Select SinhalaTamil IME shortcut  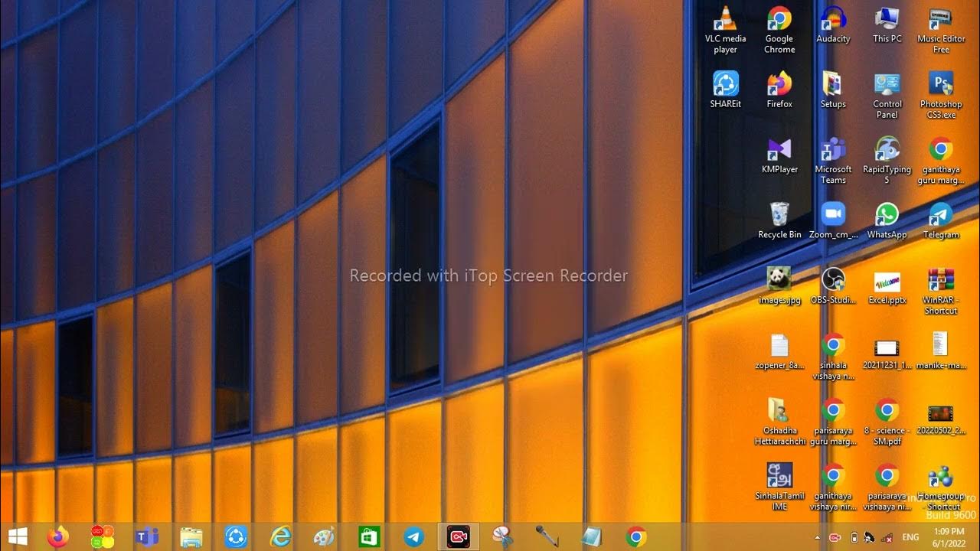pyautogui.click(x=779, y=486)
